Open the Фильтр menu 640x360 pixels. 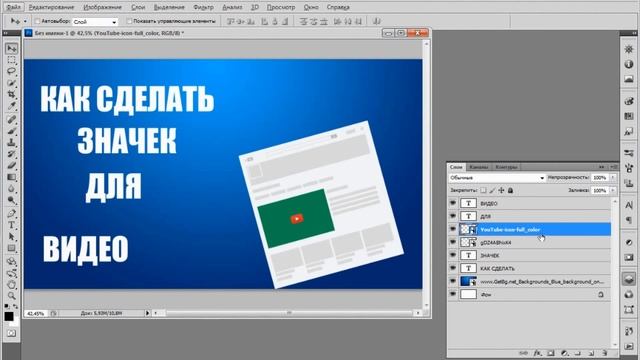coord(203,7)
